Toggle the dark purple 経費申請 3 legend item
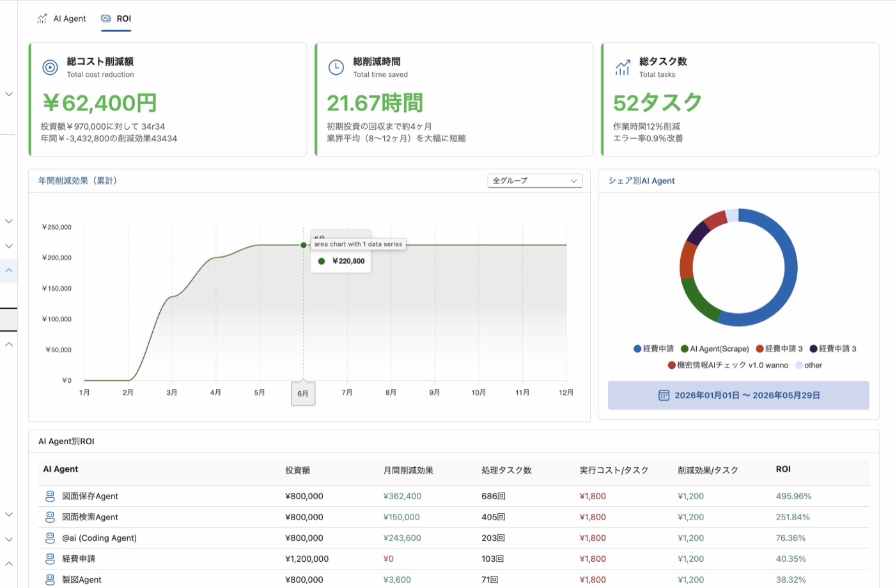 click(833, 349)
